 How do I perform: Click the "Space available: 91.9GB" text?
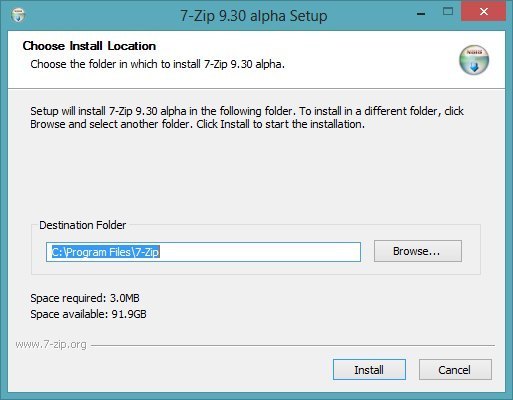(x=88, y=314)
